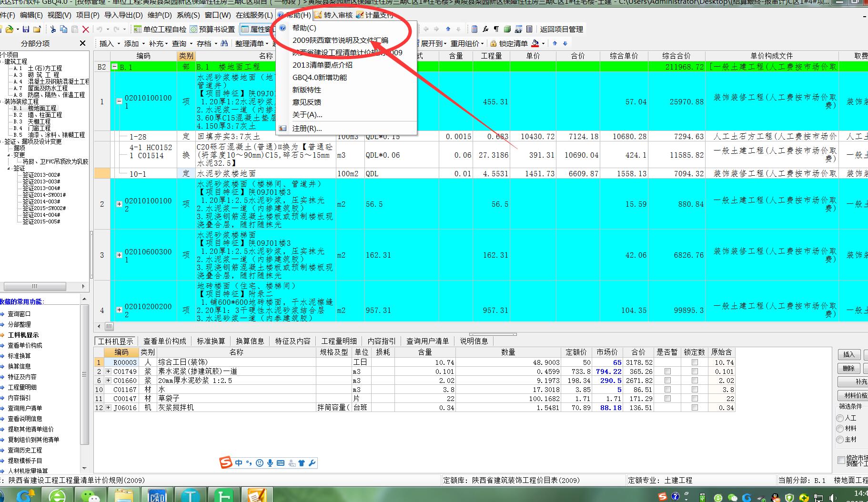Choose 意见反馈 in help menu
This screenshot has height=502, width=868.
307,102
